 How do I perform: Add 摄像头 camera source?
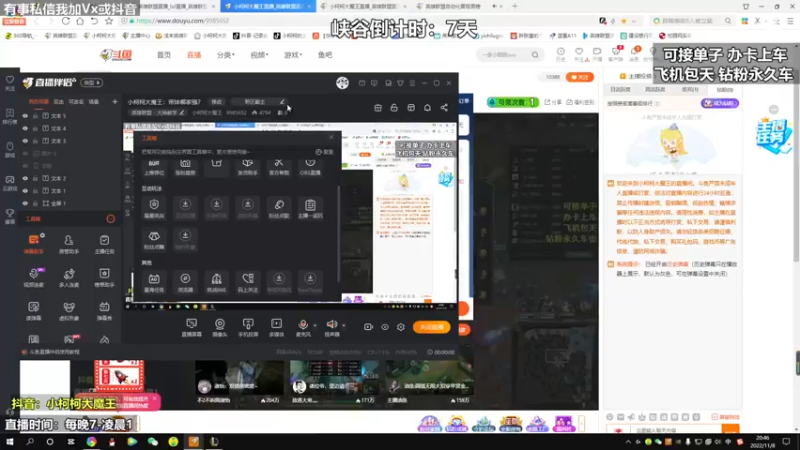coord(220,327)
